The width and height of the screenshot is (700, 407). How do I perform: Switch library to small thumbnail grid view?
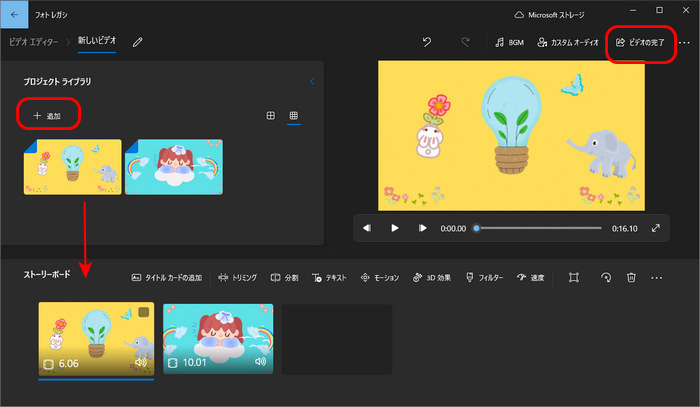click(x=294, y=116)
